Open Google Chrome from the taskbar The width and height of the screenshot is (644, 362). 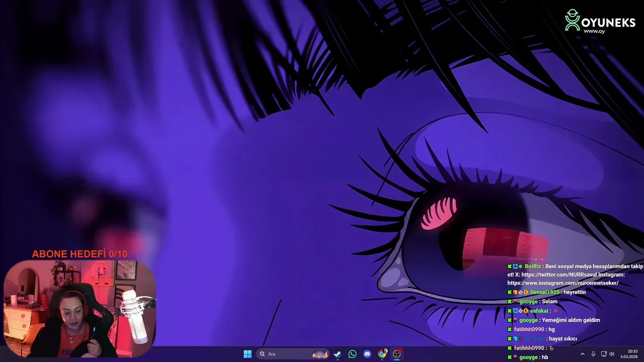tap(382, 354)
